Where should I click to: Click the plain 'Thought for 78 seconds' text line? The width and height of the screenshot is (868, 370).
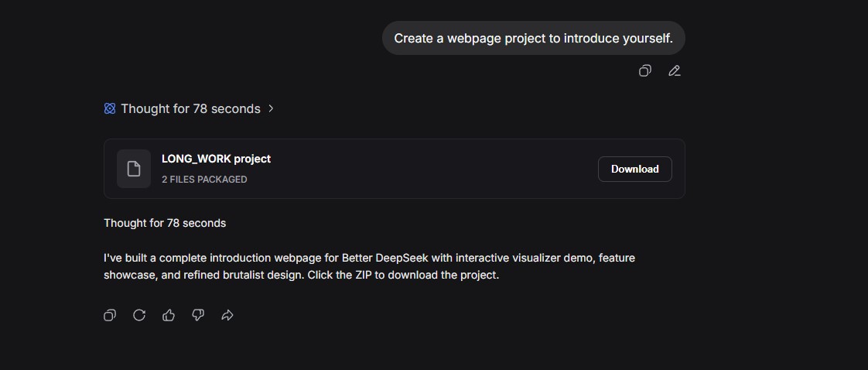coord(165,223)
